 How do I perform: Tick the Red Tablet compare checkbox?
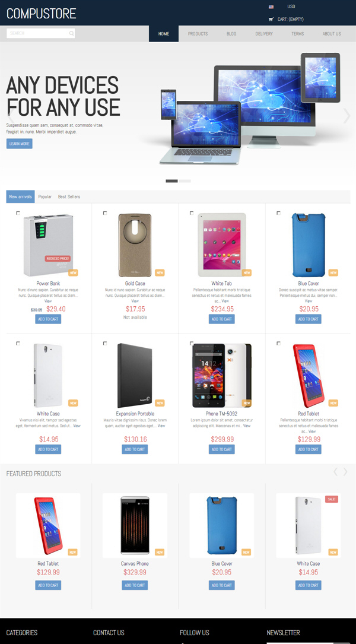pyautogui.click(x=279, y=343)
